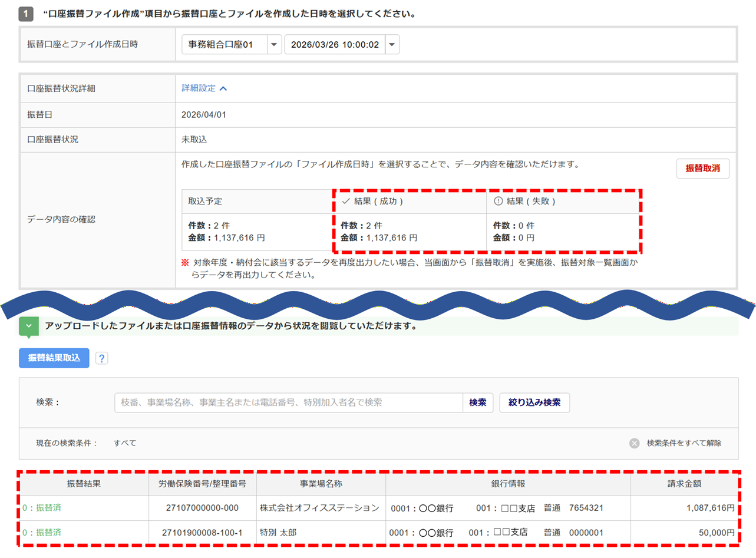Click the success result checkmark icon
The width and height of the screenshot is (756, 558).
click(346, 202)
